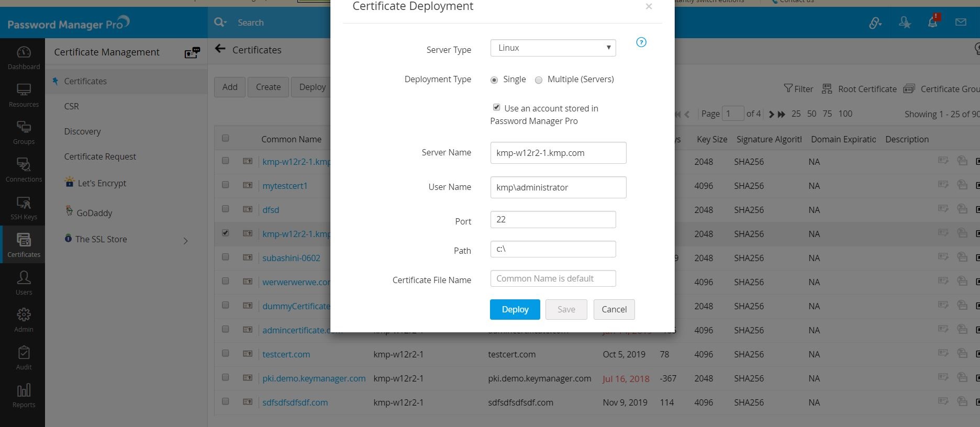Open the notification bell alerts
The image size is (980, 427).
click(933, 21)
